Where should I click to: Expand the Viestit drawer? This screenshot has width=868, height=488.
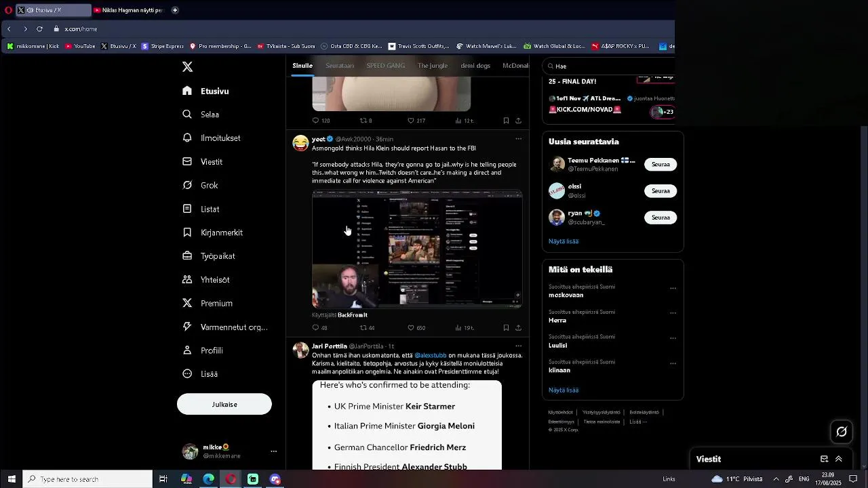tap(839, 459)
